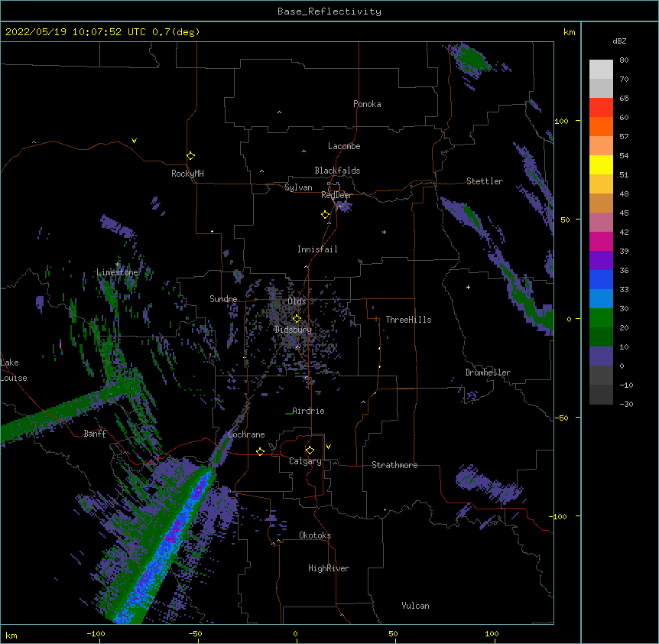Viewport: 659px width, 644px height.
Task: Click the Sylvan label on the map
Action: tap(298, 187)
